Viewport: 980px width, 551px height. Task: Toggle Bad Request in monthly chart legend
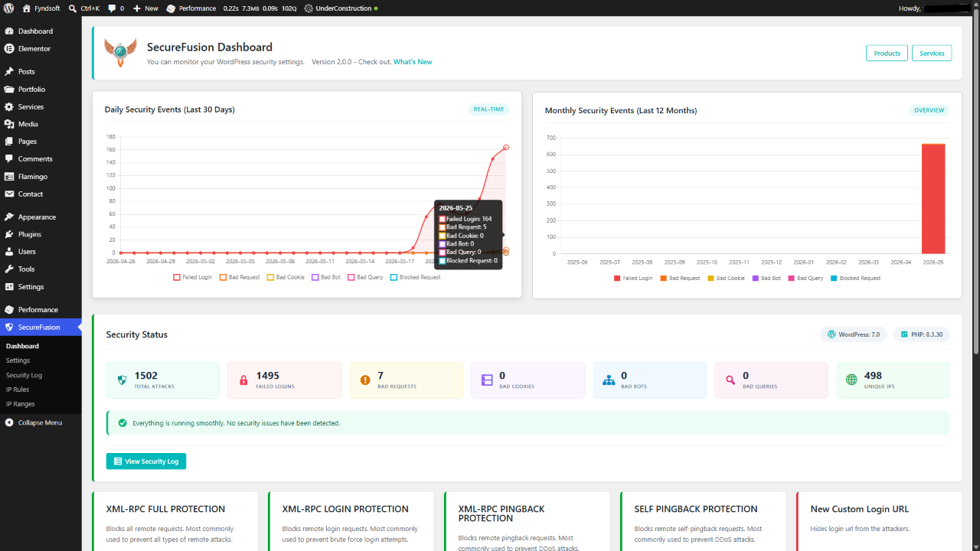[680, 278]
